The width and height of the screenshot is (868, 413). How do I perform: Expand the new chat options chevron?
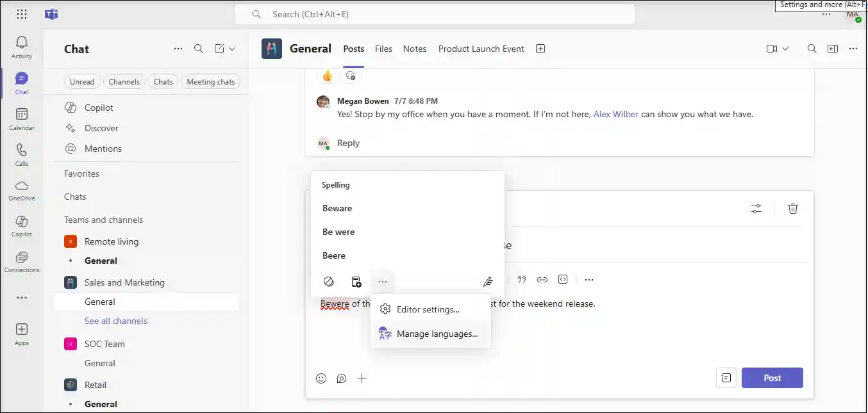click(x=232, y=49)
